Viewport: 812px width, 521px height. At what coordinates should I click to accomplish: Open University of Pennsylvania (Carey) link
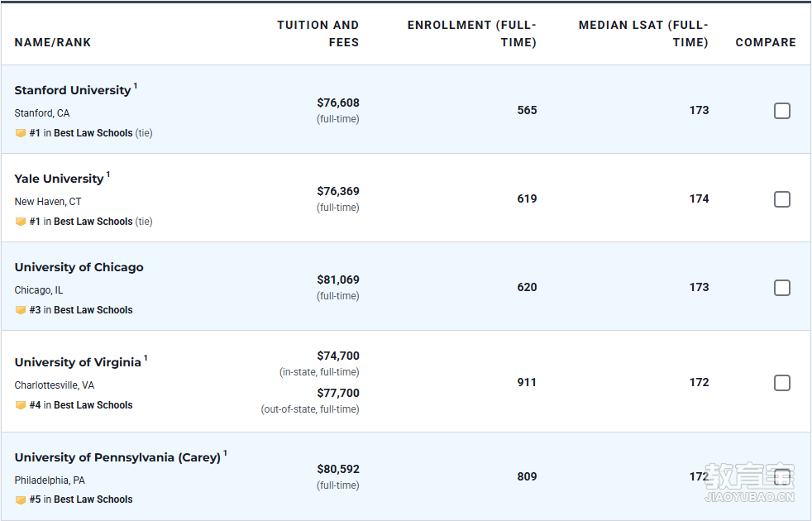[117, 457]
